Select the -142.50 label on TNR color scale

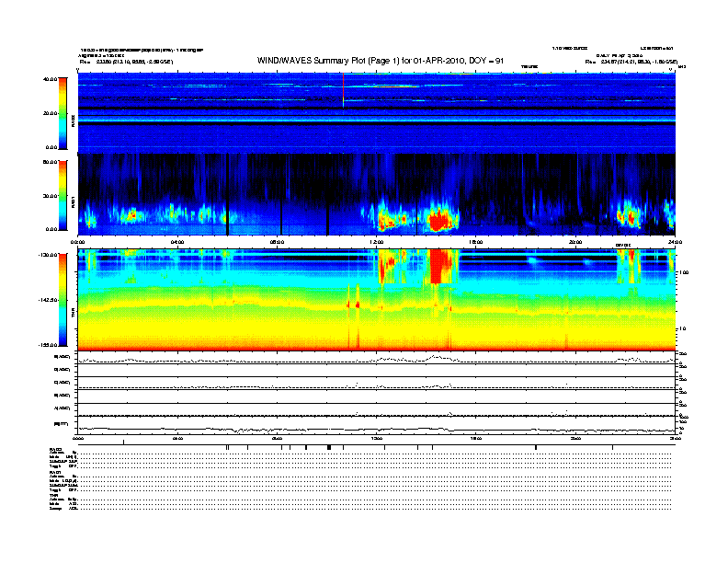coord(48,300)
